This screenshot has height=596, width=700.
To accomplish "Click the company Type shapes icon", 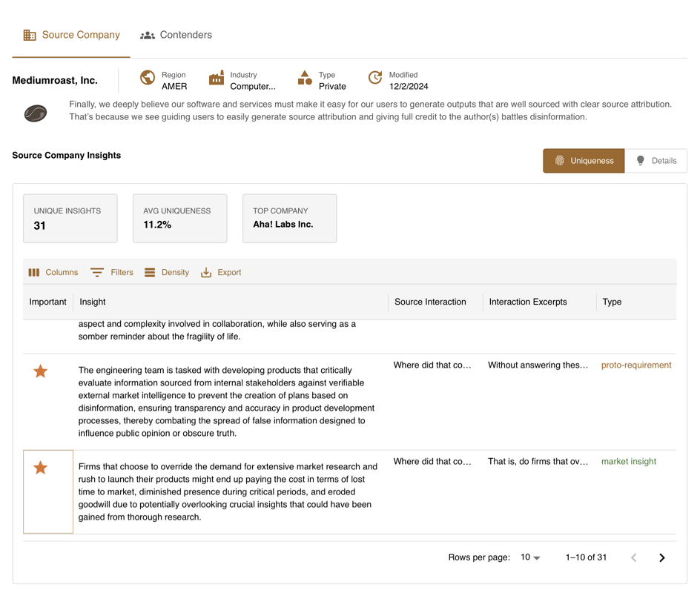I will coord(305,78).
